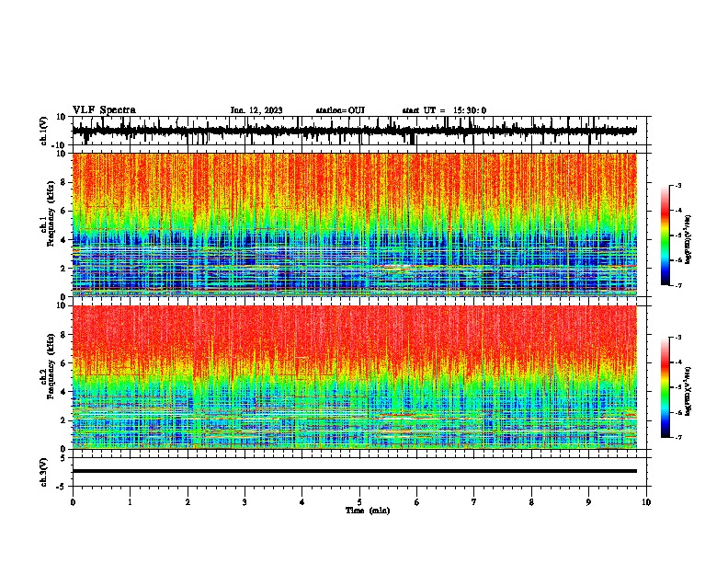Click the "station=OUI" header label
Screen dimensions: 728x563
pyautogui.click(x=340, y=110)
